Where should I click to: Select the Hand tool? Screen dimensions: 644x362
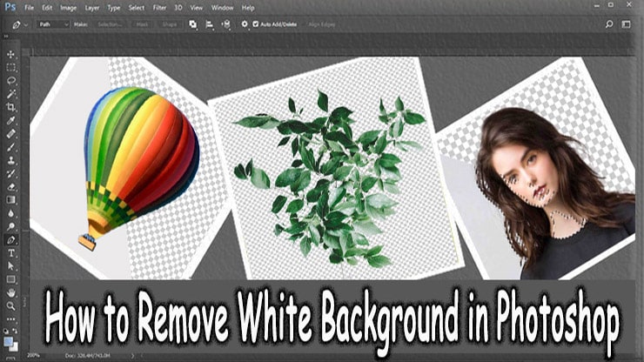pyautogui.click(x=10, y=293)
